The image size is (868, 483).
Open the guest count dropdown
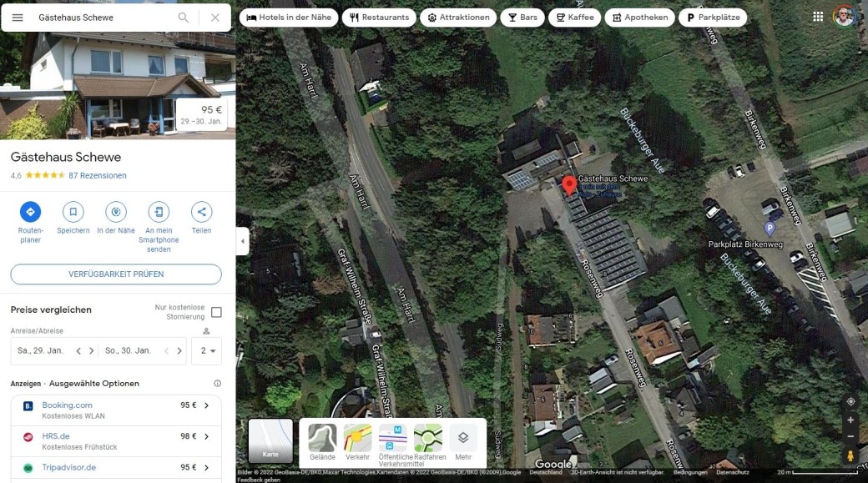click(x=207, y=351)
